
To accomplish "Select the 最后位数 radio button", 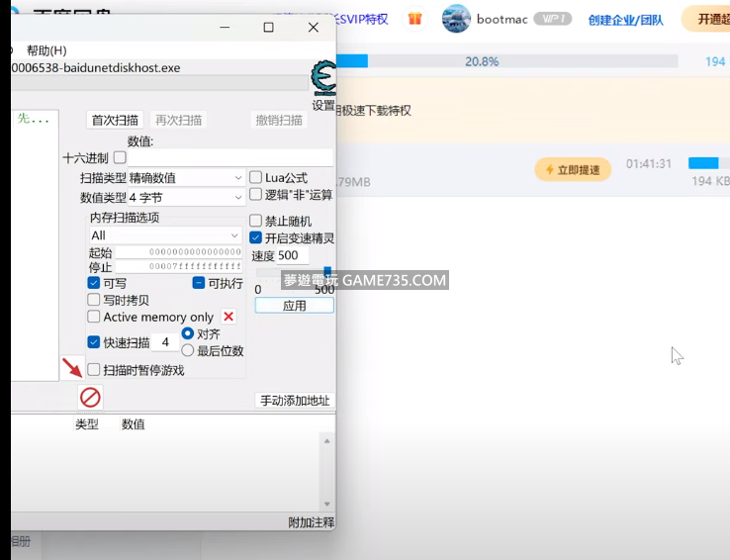I will (188, 350).
